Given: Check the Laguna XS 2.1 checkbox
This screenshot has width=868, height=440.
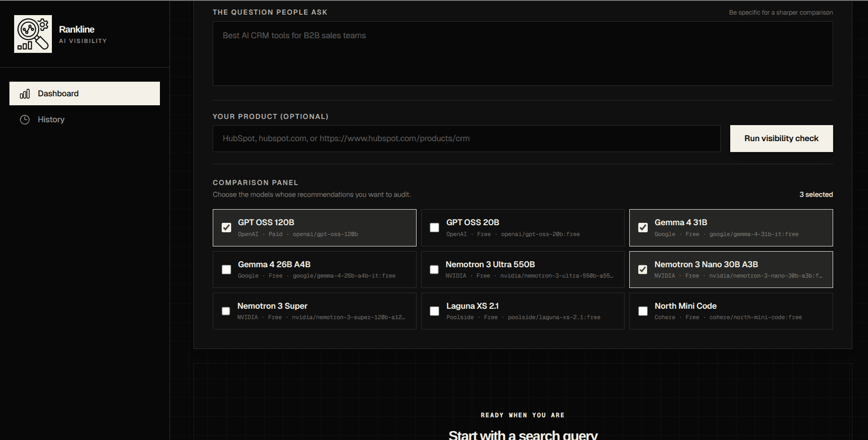Looking at the screenshot, I should [434, 311].
